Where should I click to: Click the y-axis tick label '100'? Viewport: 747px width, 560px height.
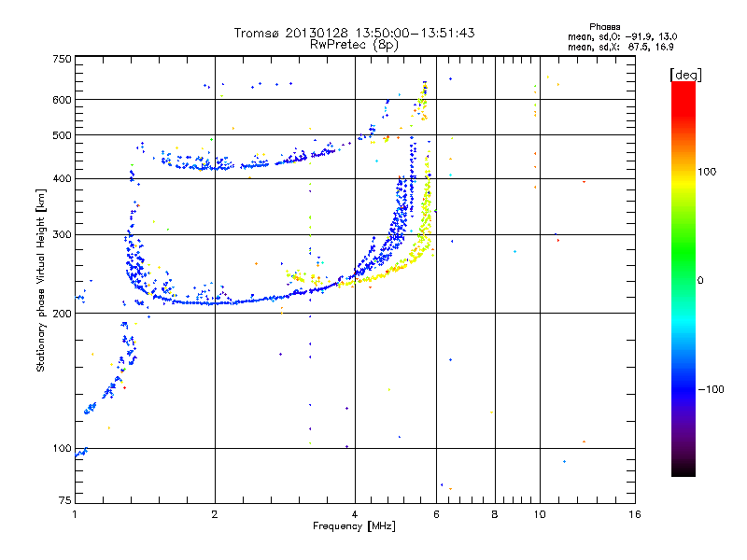tap(62, 448)
